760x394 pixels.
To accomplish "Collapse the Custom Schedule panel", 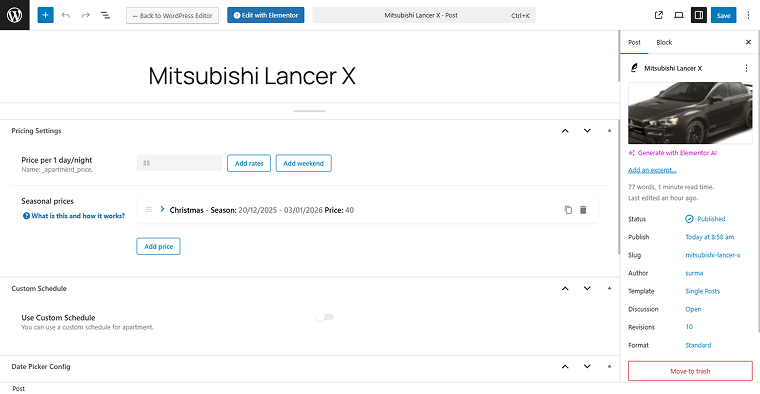I will pos(609,288).
